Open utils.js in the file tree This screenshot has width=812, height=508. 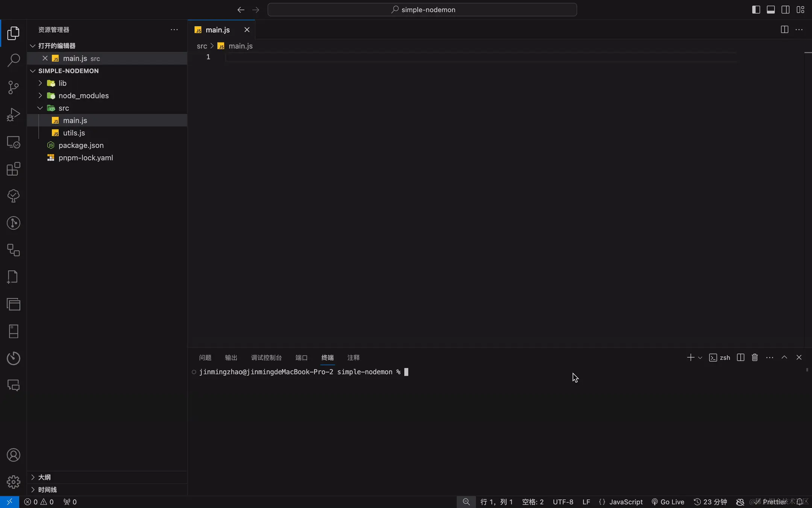[74, 133]
